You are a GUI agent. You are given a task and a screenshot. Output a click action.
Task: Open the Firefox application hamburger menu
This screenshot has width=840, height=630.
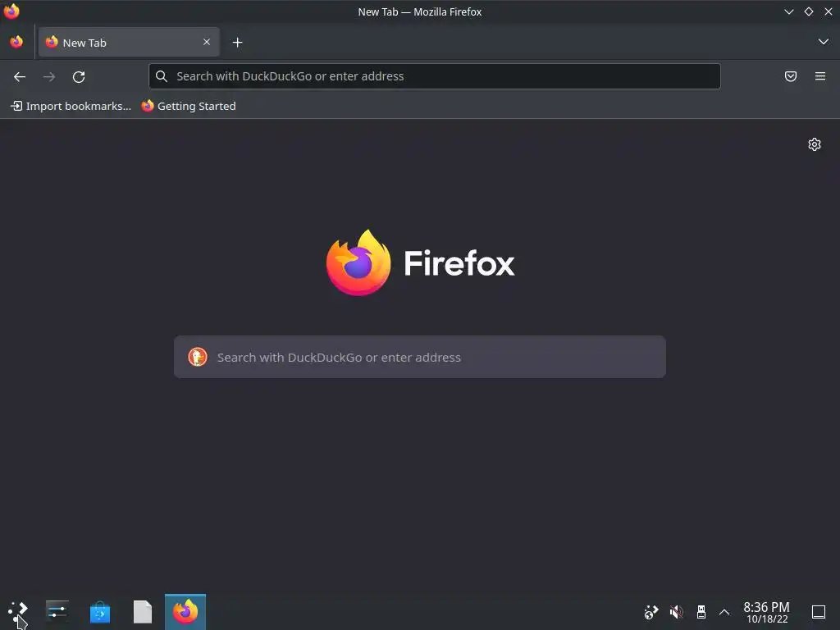[x=820, y=76]
